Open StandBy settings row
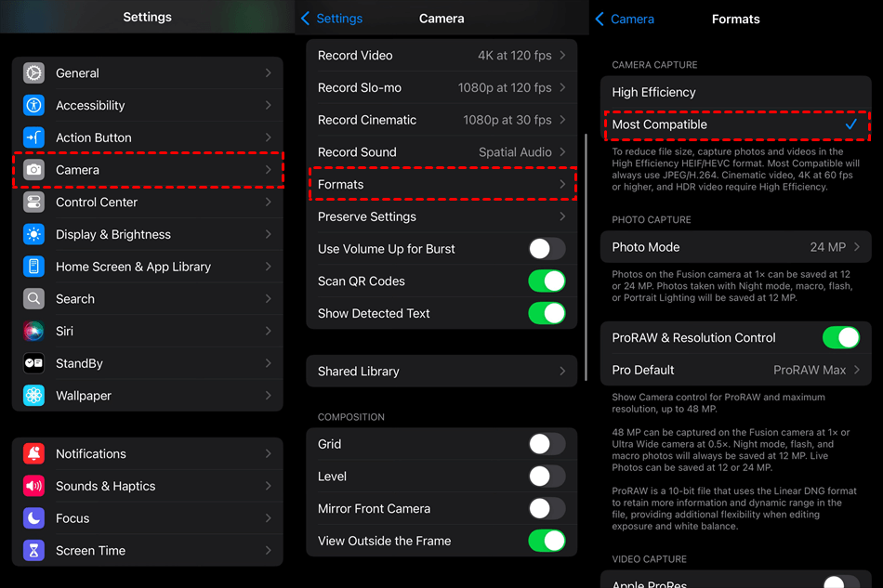This screenshot has height=588, width=883. (x=148, y=363)
